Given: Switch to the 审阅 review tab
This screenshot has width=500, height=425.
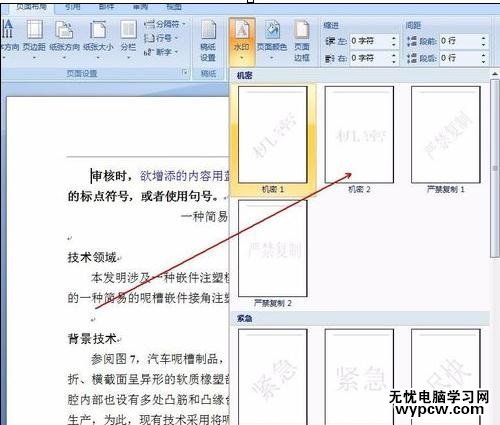Looking at the screenshot, I should coord(140,7).
